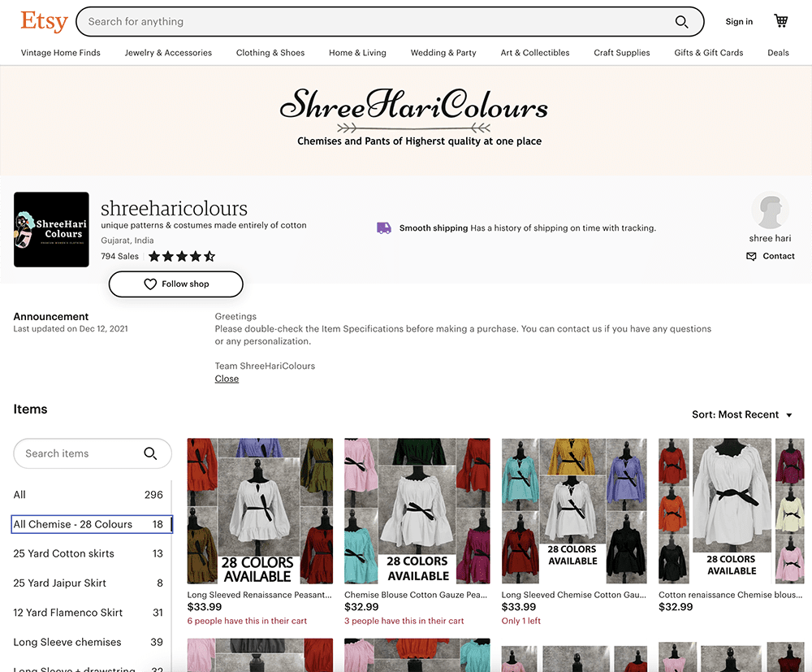The height and width of the screenshot is (672, 812).
Task: Click Last updated on Dec 12, 2021
Action: point(71,328)
